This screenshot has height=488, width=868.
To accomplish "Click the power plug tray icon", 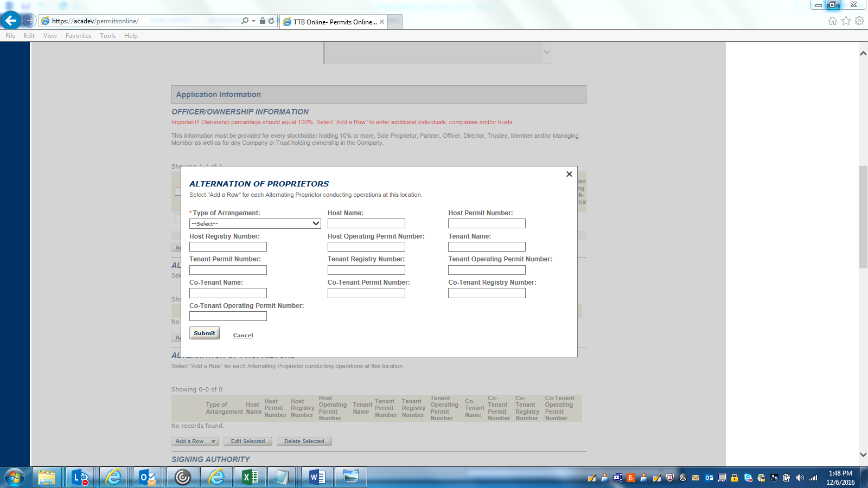I will pyautogui.click(x=787, y=478).
